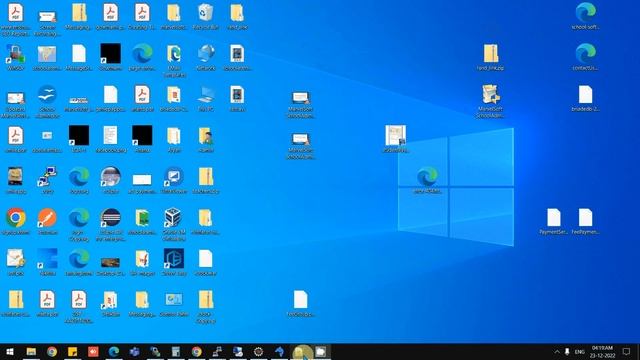Open the PaymentSer... file icon
The width and height of the screenshot is (640, 360).
point(554,218)
